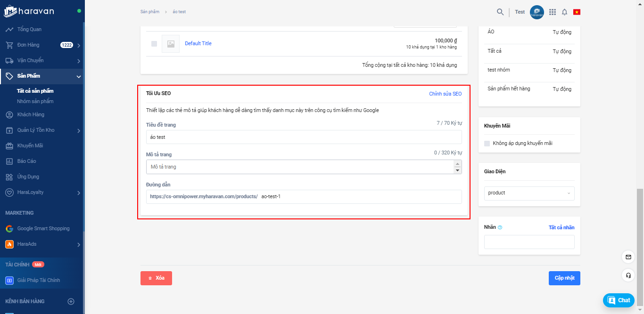This screenshot has height=314, width=644.
Task: Click help icon next to Nhãn
Action: coord(500,227)
